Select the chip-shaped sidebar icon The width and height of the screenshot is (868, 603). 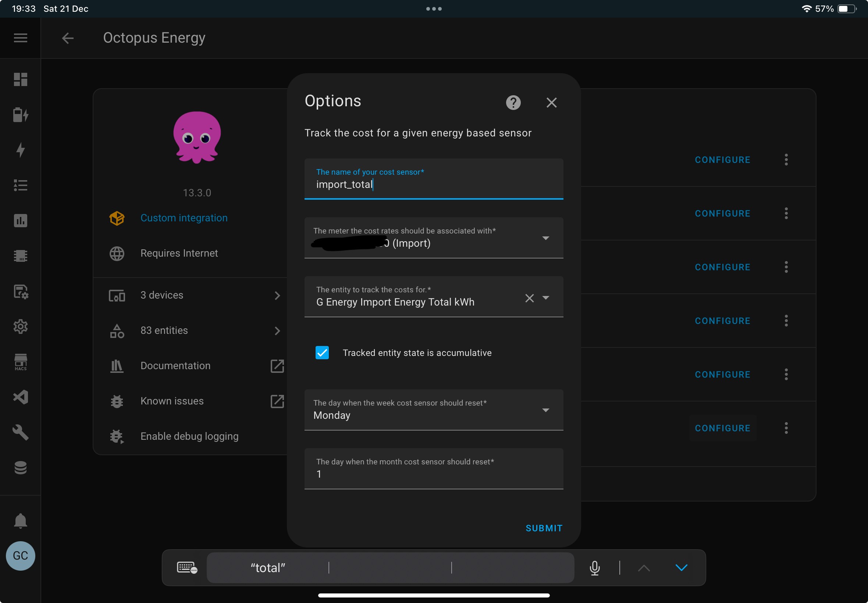point(20,256)
